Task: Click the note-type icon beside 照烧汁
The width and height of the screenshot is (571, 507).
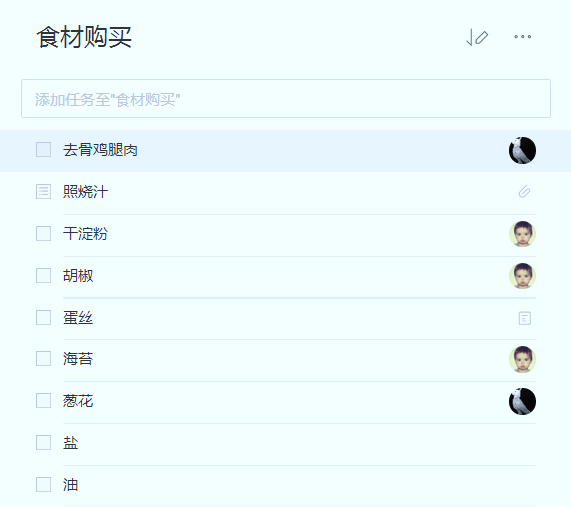Action: [x=43, y=192]
